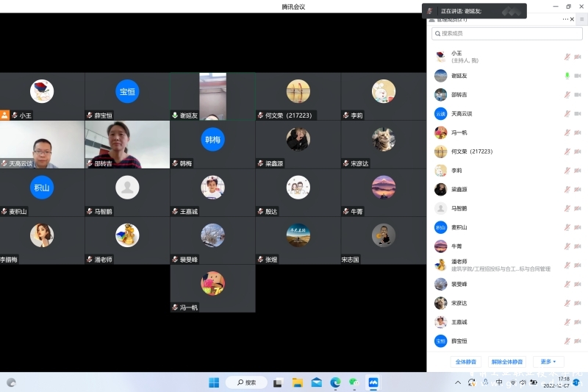
Task: Click the 搜索成员 search field
Action: pyautogui.click(x=506, y=33)
